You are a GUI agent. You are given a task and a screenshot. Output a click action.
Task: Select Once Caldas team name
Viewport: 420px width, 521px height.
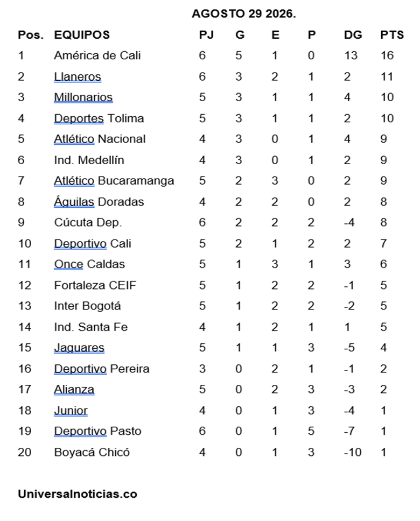tap(89, 264)
